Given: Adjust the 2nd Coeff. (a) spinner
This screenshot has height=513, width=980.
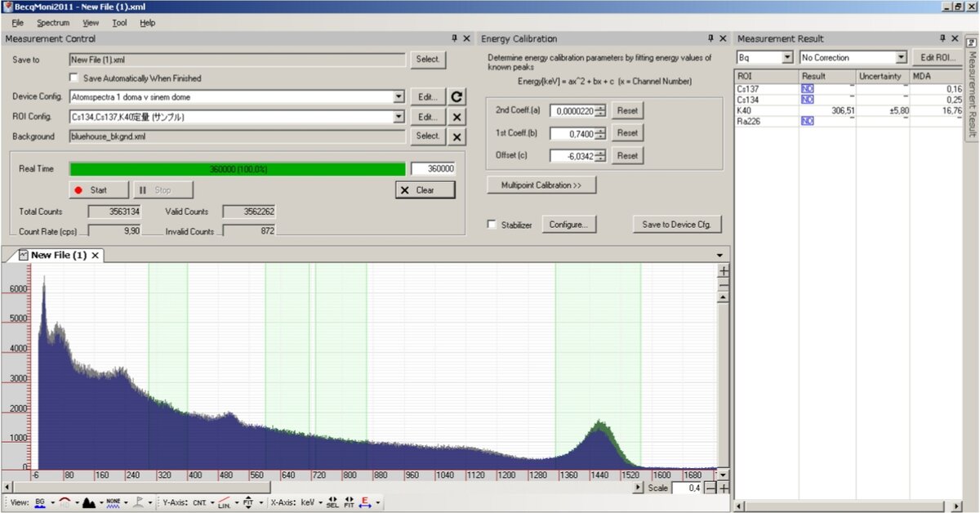Looking at the screenshot, I should [x=600, y=110].
